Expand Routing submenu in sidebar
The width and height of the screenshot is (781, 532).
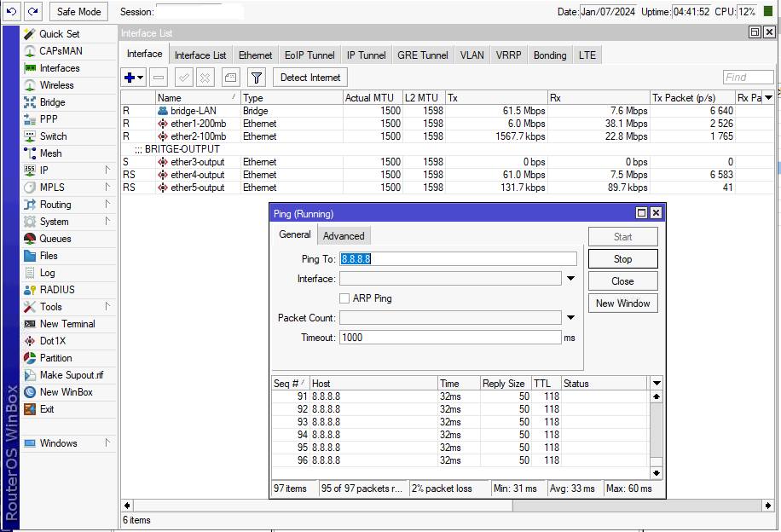67,205
